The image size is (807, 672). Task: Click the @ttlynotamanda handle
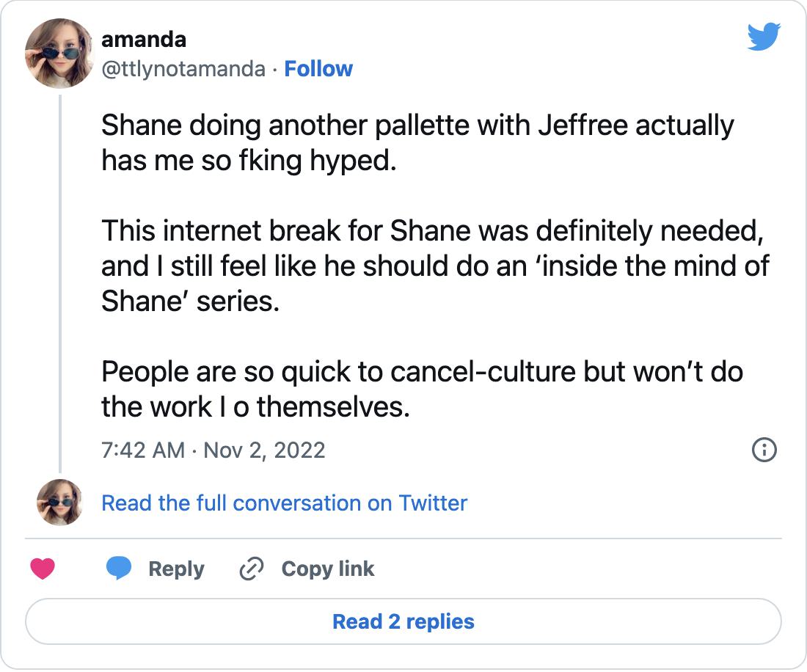[x=183, y=69]
